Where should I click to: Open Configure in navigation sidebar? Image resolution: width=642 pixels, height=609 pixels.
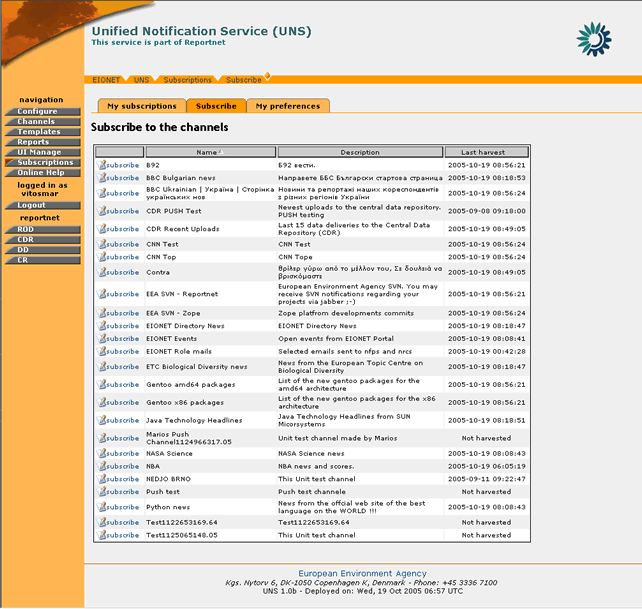pos(43,111)
